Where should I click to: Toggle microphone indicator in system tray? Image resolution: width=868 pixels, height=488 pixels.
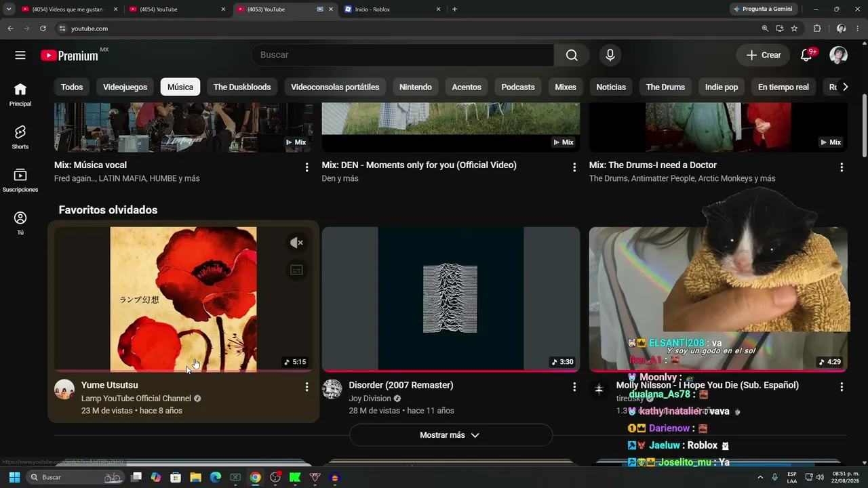774,477
